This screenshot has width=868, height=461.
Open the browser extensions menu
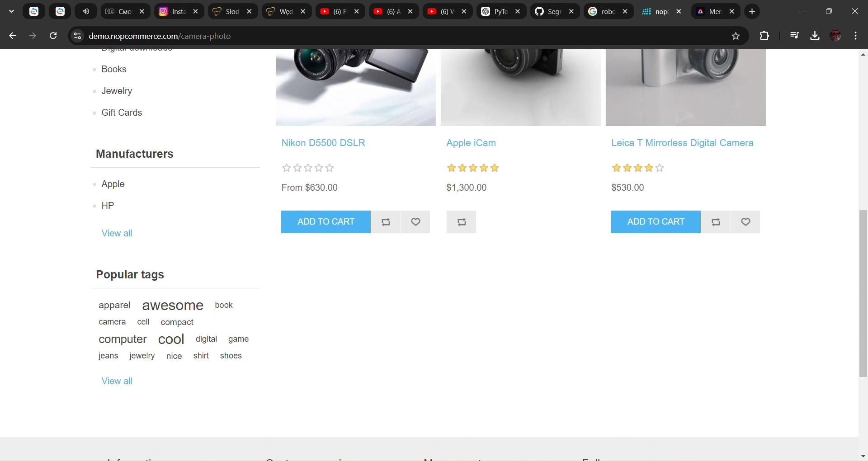pos(764,36)
